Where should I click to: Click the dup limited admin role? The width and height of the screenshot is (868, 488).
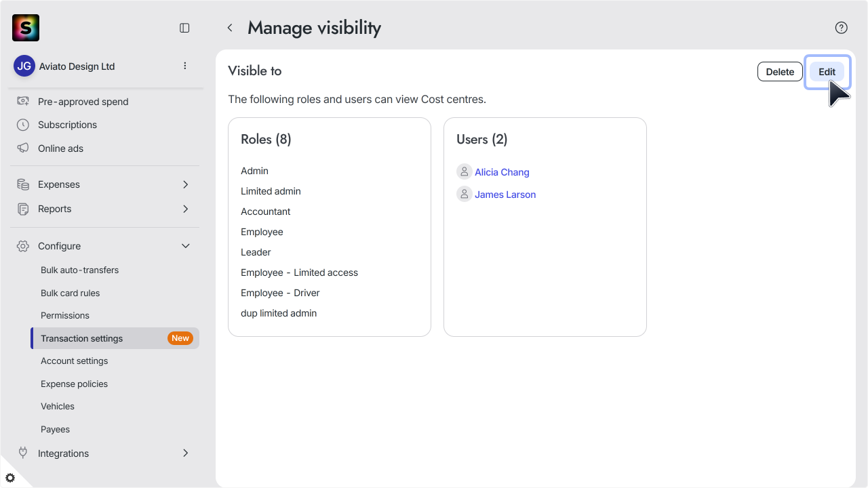tap(279, 313)
